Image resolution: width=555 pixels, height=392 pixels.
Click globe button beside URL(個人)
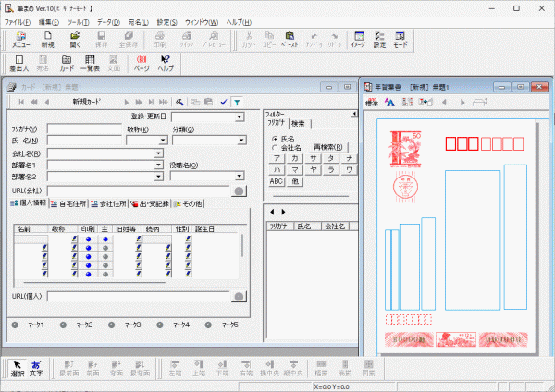coord(239,297)
